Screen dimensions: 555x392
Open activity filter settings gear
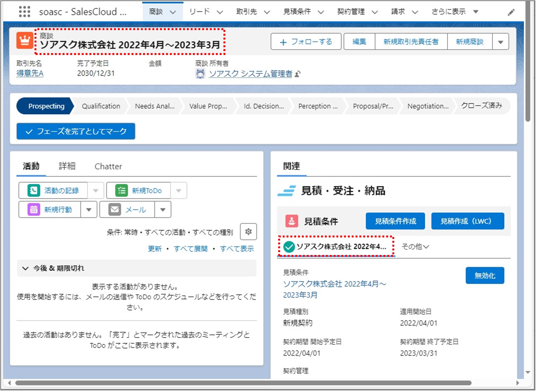click(248, 232)
